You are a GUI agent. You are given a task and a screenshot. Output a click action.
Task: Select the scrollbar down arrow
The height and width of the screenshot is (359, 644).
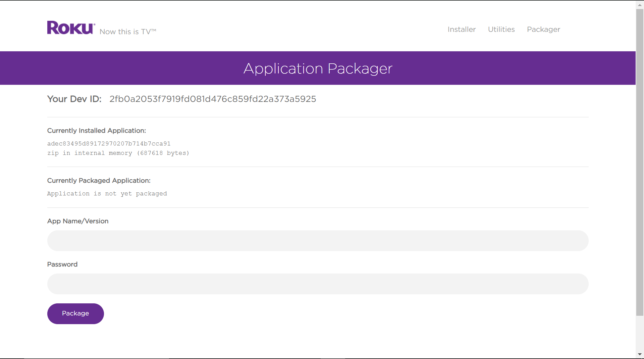tap(640, 354)
